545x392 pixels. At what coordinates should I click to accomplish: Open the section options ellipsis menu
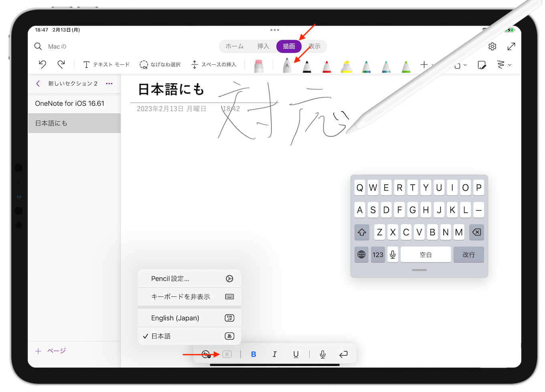point(109,84)
